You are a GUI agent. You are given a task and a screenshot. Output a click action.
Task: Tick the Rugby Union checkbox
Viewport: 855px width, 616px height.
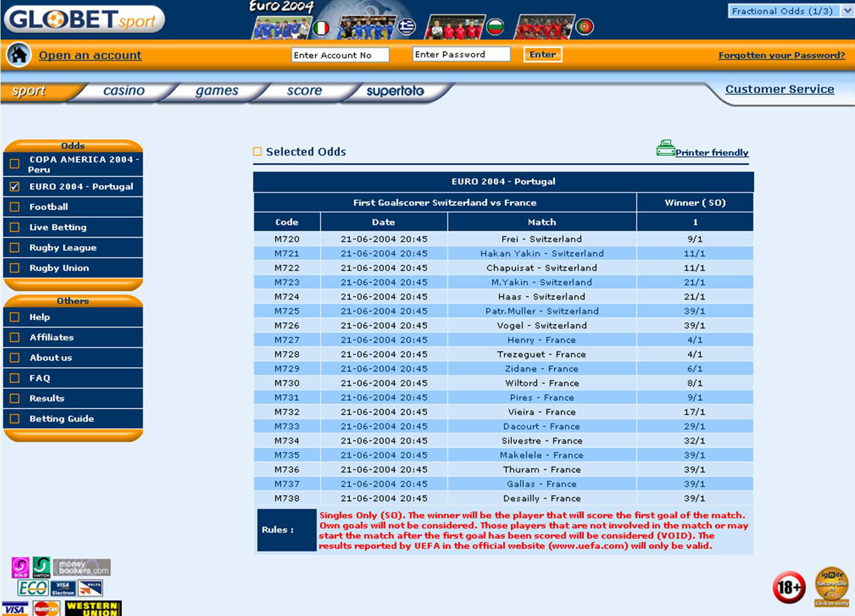point(15,268)
